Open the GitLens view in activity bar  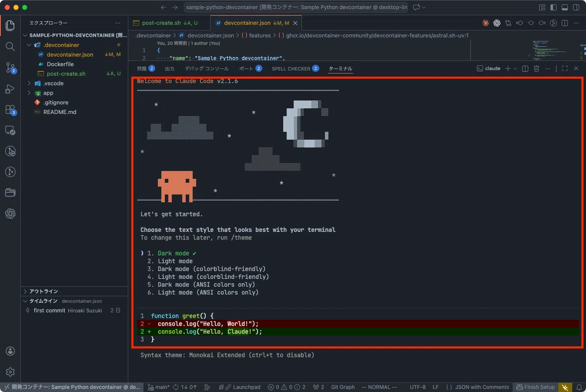[10, 151]
